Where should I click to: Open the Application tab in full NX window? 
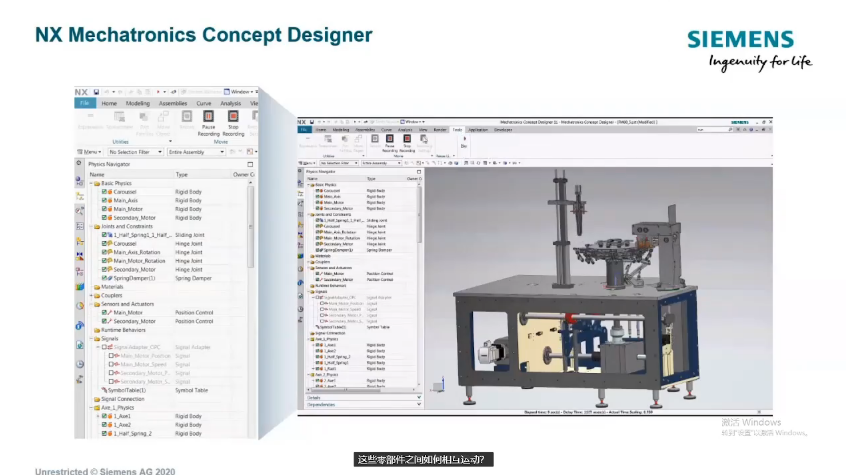477,130
